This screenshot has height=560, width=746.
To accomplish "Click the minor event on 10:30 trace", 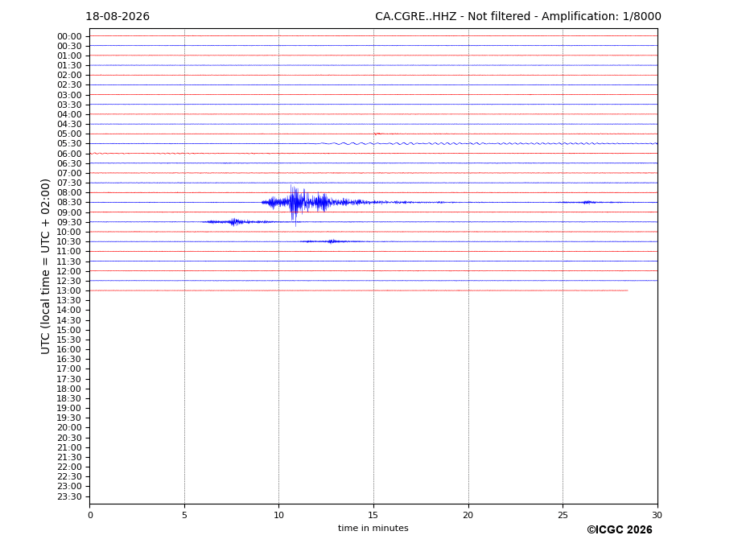I will point(332,241).
